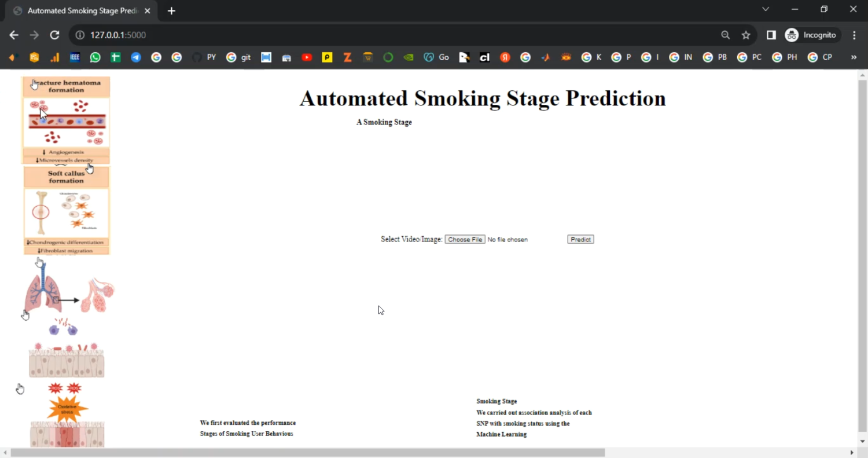Open the GitHub PY bookmark
The image size is (868, 458).
[x=204, y=57]
